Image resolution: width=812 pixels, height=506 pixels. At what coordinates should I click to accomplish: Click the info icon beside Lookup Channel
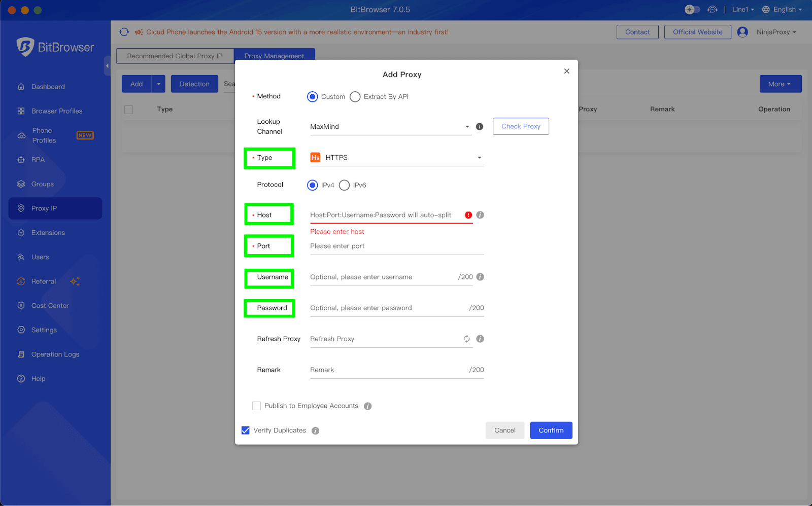point(480,127)
